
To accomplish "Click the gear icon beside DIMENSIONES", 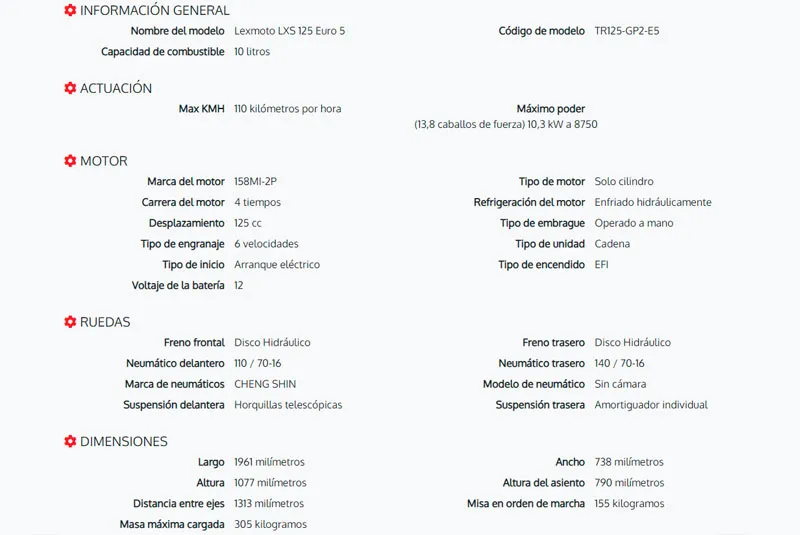I will [x=70, y=441].
